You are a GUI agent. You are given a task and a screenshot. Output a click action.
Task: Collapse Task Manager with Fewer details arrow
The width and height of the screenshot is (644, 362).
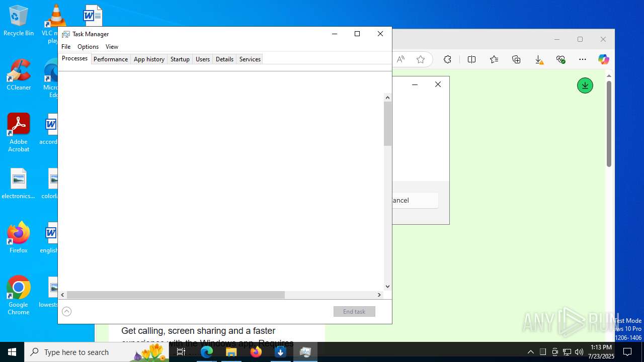tap(66, 312)
